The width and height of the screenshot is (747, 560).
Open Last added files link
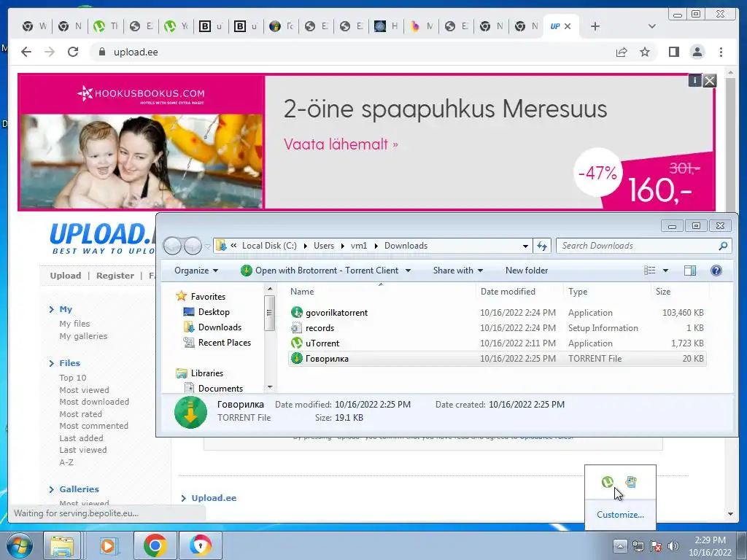pos(81,438)
